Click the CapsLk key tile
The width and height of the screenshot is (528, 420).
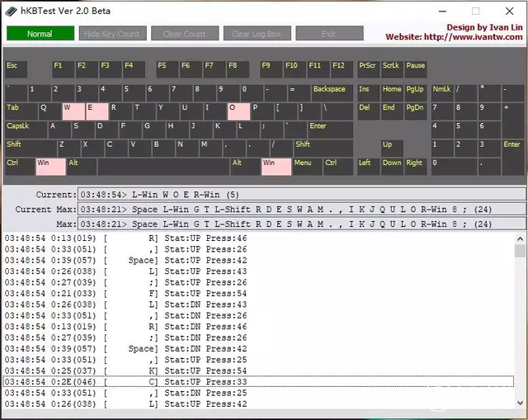click(x=26, y=130)
